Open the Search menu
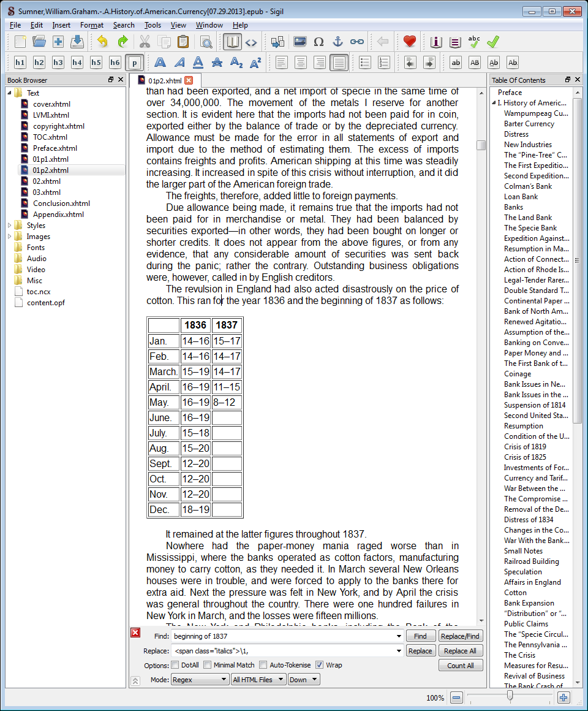 [124, 25]
